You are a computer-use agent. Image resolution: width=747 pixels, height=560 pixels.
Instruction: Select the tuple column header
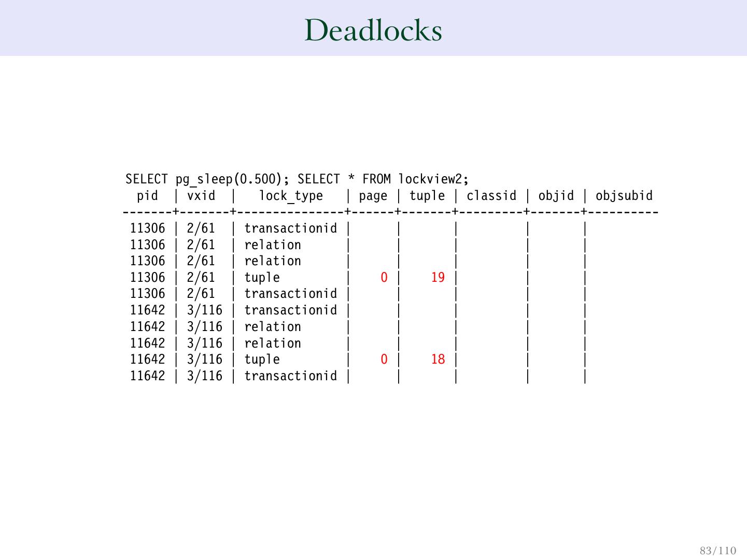click(427, 196)
